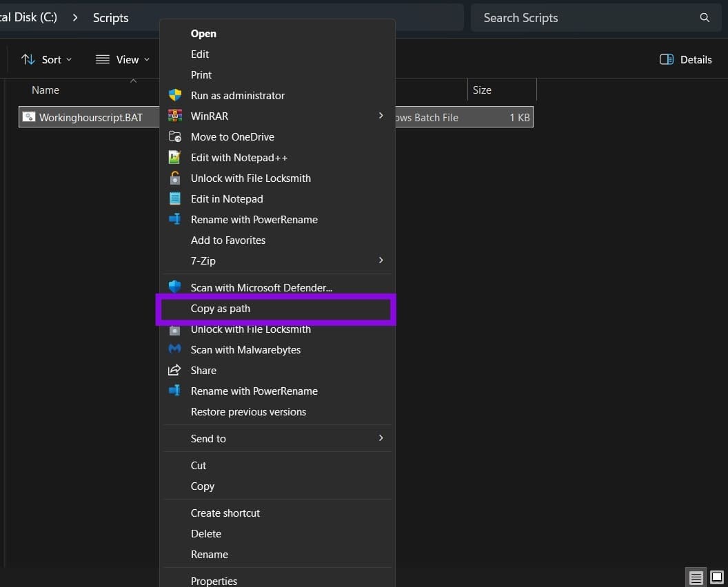The width and height of the screenshot is (728, 587).
Task: Click the Notepad++ icon in context menu
Action: point(174,157)
